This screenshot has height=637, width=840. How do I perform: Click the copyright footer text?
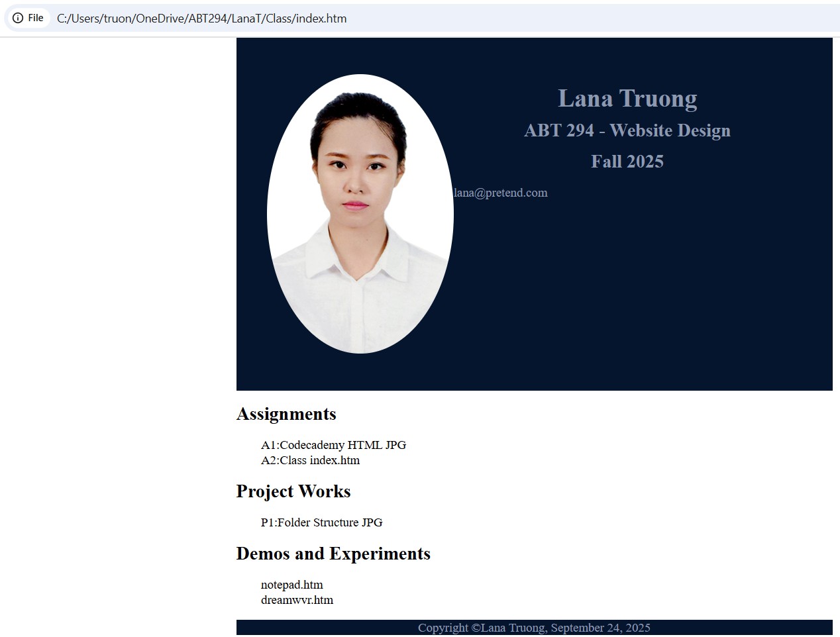534,628
